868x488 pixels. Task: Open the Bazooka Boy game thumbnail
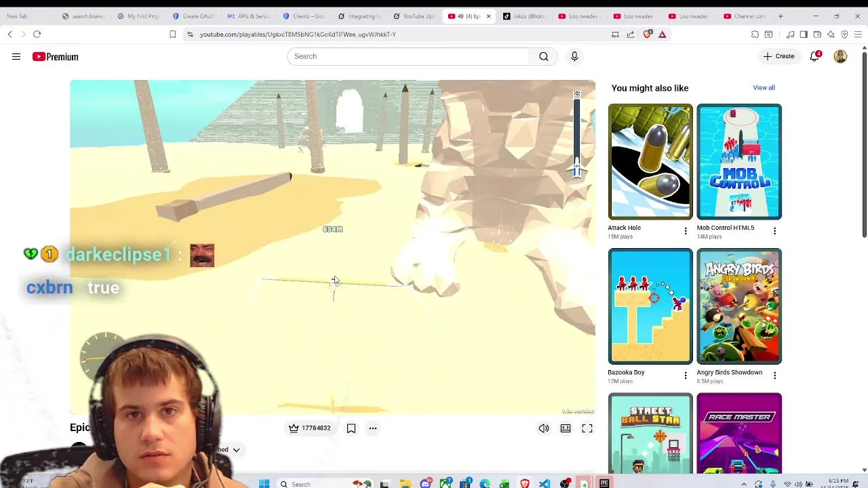650,306
